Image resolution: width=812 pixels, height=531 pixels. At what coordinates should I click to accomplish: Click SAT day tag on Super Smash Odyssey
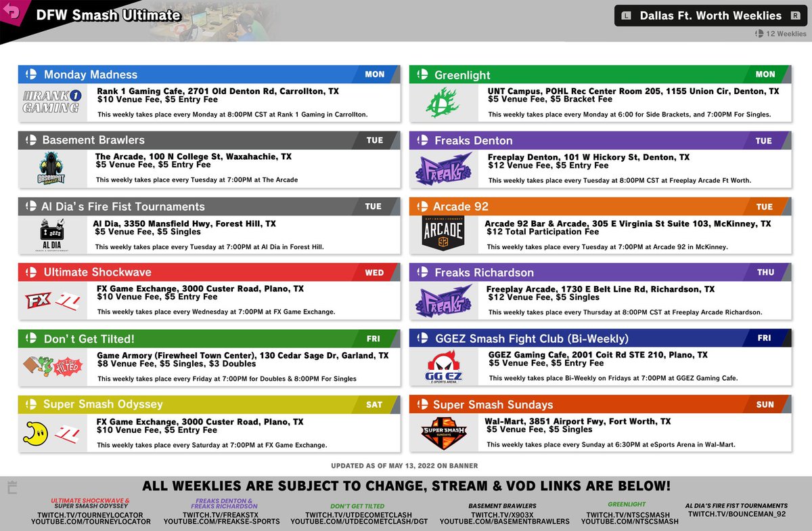374,404
